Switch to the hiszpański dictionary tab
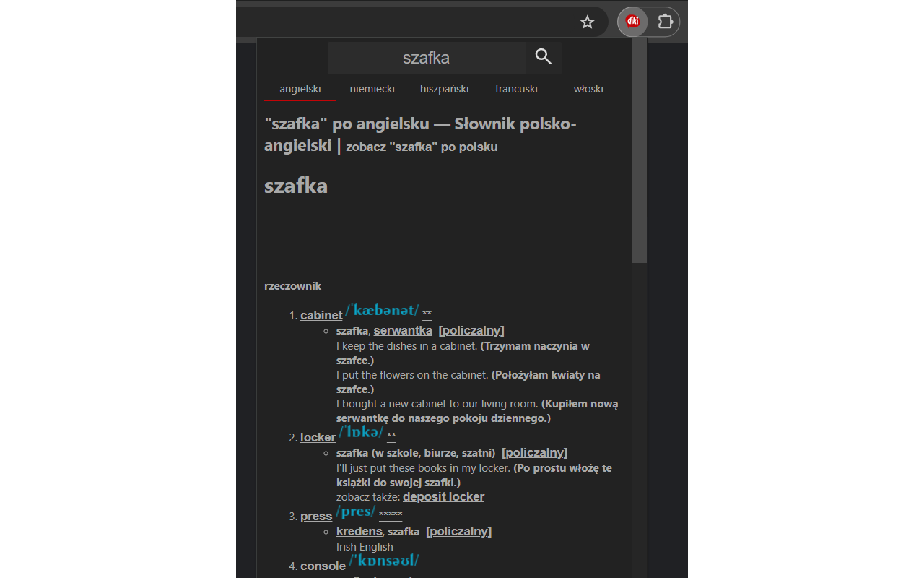Screen dimensions: 924x578 pos(444,88)
